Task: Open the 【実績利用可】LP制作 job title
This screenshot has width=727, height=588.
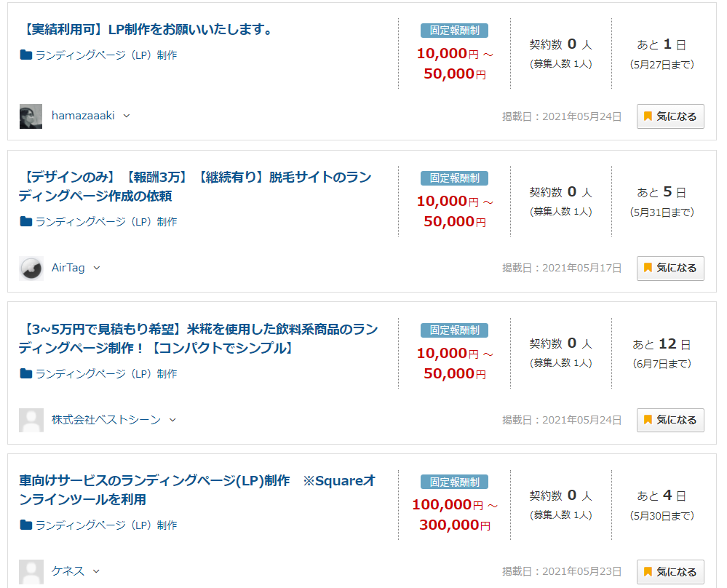Action: 148,30
